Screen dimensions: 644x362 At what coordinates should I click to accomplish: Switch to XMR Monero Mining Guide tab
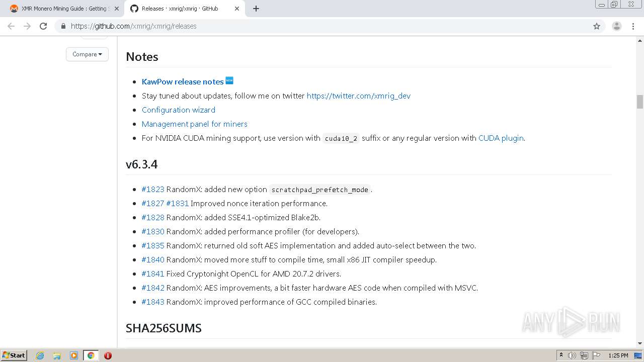click(x=64, y=9)
